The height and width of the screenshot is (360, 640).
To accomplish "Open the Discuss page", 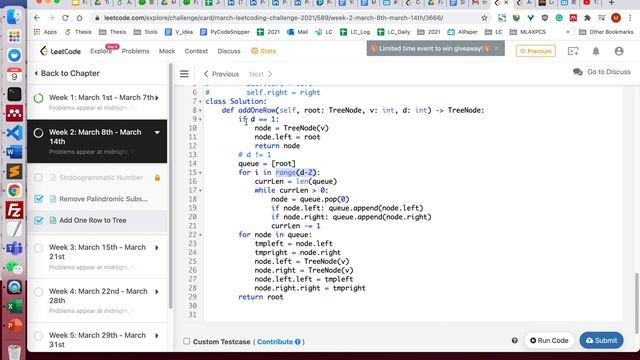I will [229, 51].
